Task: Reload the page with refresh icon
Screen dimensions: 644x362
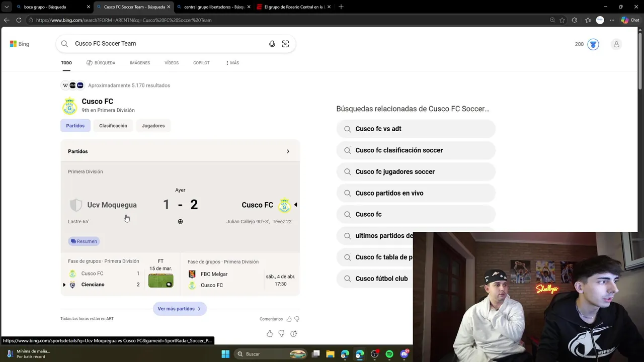Action: click(x=19, y=20)
